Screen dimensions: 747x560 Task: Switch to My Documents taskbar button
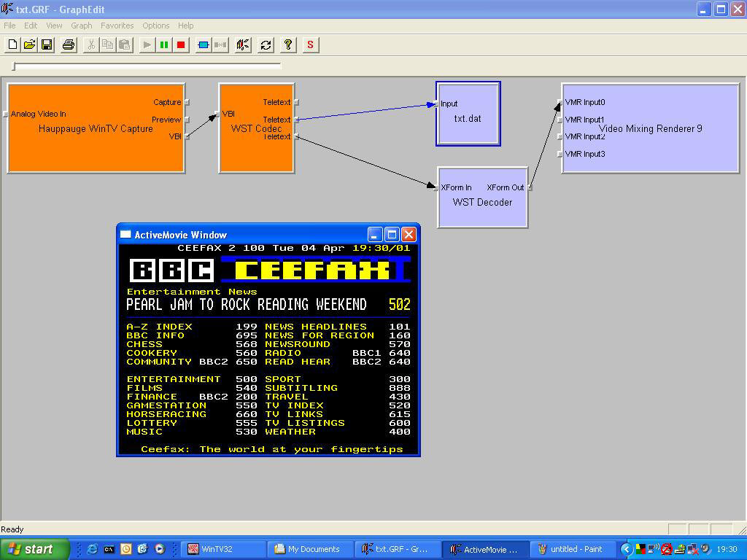[310, 549]
